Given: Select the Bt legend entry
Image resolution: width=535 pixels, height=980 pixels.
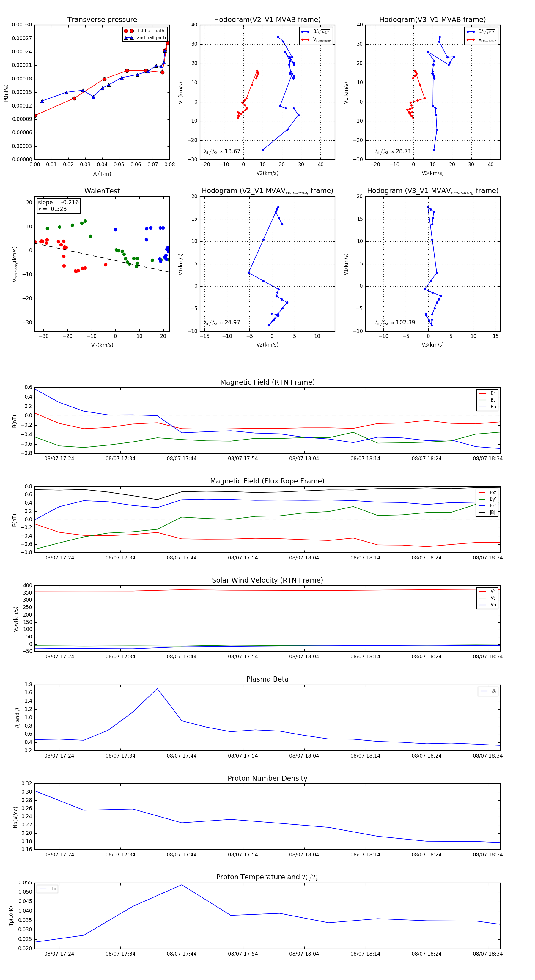Looking at the screenshot, I should click(487, 400).
